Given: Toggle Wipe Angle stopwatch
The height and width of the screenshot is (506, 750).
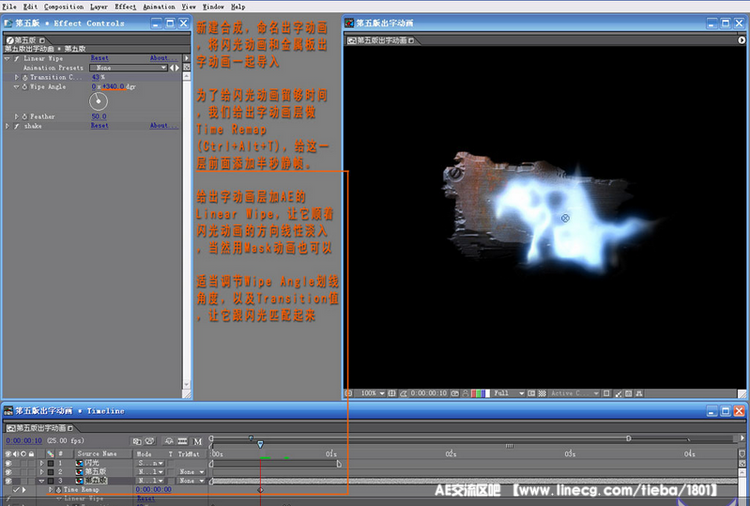Looking at the screenshot, I should tap(25, 87).
